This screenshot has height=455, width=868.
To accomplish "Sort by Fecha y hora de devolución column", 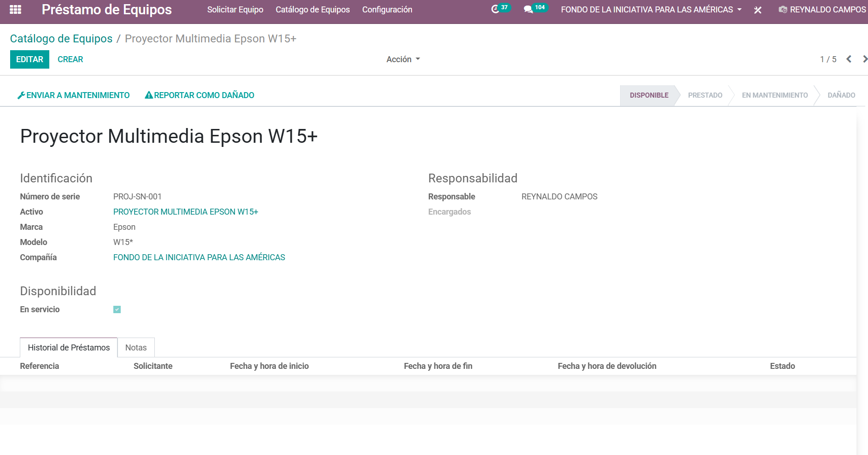I will pos(607,366).
